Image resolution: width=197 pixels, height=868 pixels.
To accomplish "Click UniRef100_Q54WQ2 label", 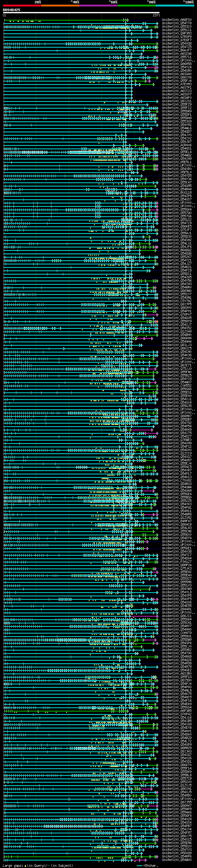I will tap(176, 155).
